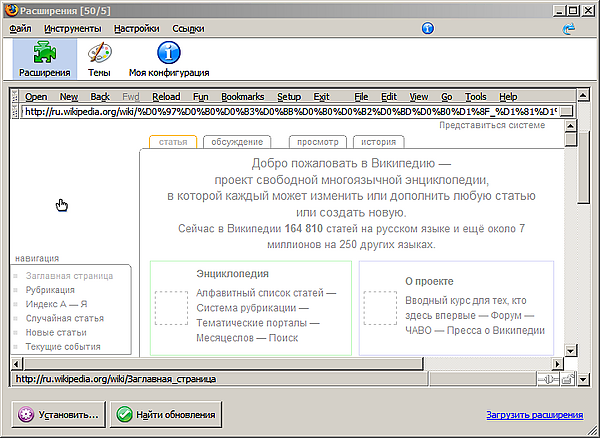Open the Help menu

coord(508,97)
